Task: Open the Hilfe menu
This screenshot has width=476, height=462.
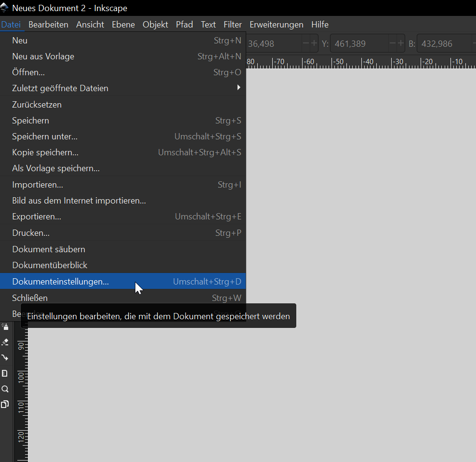Action: [319, 25]
